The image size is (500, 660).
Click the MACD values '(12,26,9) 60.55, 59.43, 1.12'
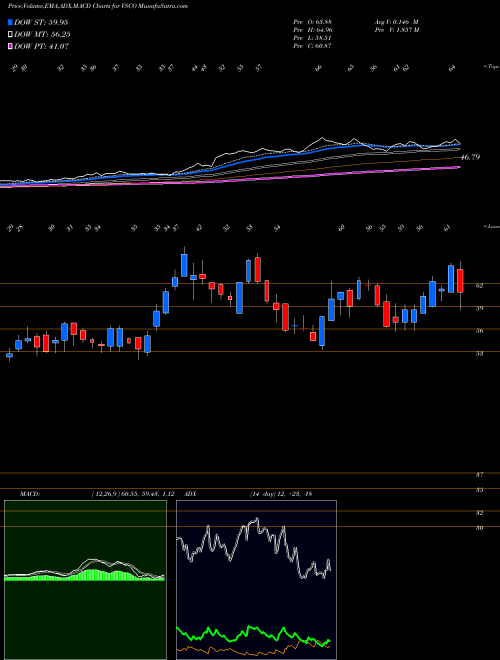(x=133, y=494)
